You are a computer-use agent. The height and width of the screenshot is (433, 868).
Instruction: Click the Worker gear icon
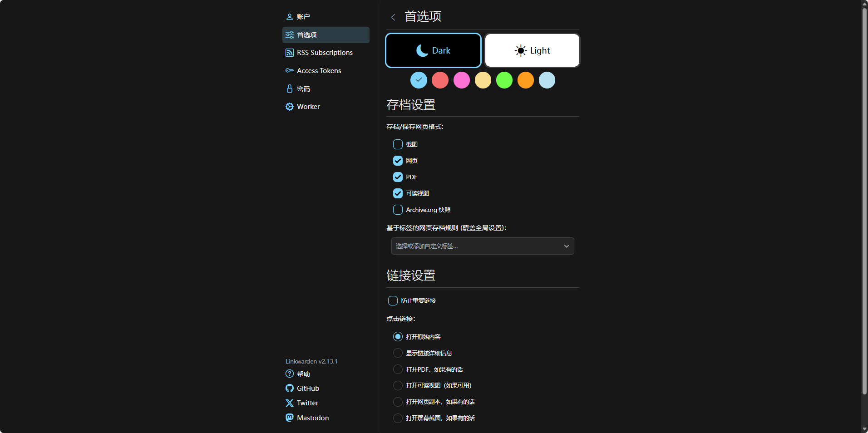pos(289,107)
